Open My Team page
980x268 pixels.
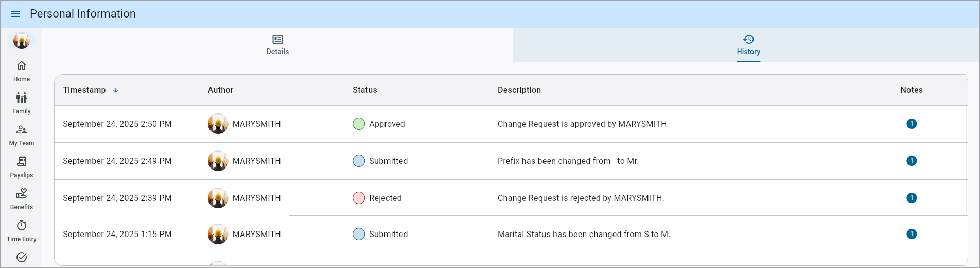22,135
